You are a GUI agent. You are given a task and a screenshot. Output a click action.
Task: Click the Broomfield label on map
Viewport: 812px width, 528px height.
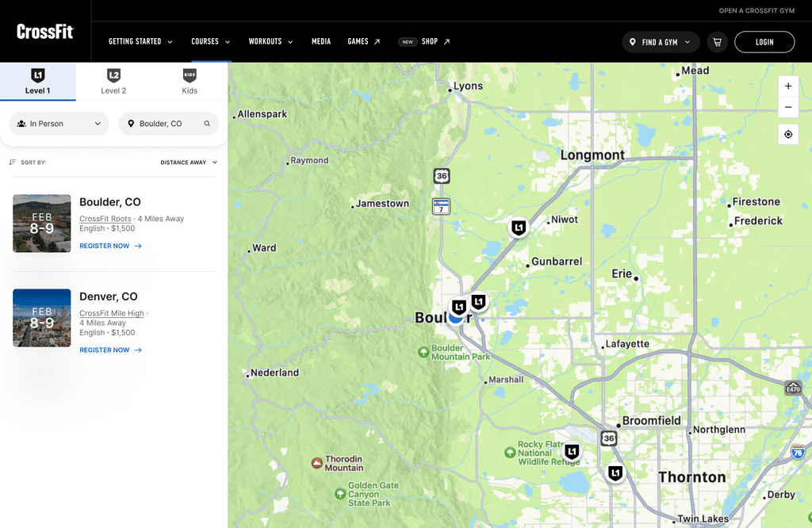652,420
